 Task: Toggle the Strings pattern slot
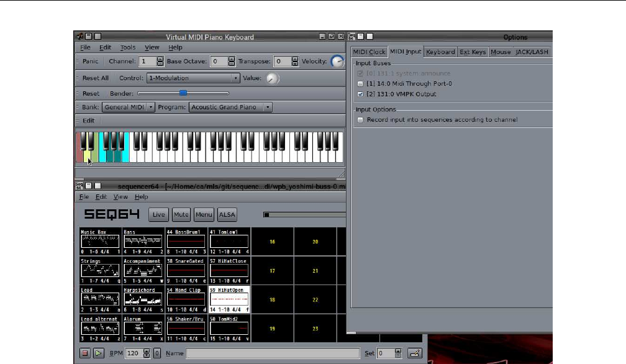[x=100, y=271]
